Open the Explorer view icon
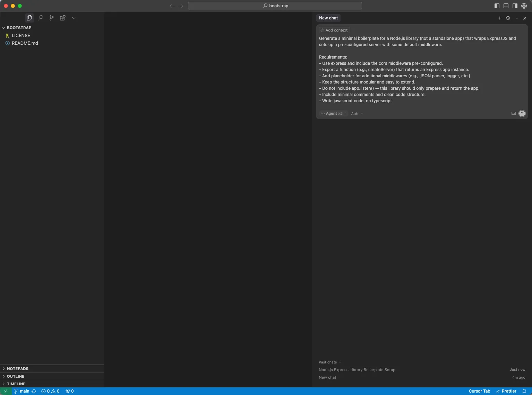 point(29,18)
